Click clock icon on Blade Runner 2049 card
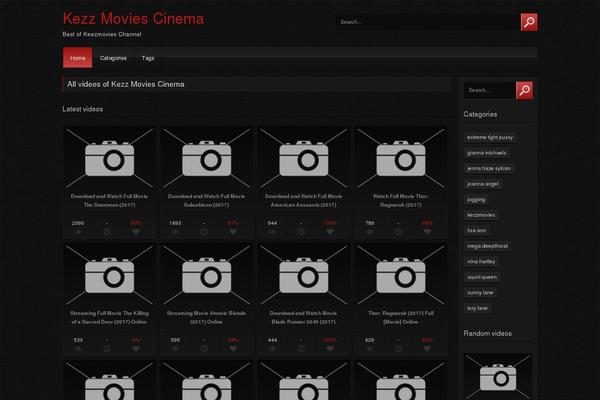The image size is (600, 400). coord(301,349)
